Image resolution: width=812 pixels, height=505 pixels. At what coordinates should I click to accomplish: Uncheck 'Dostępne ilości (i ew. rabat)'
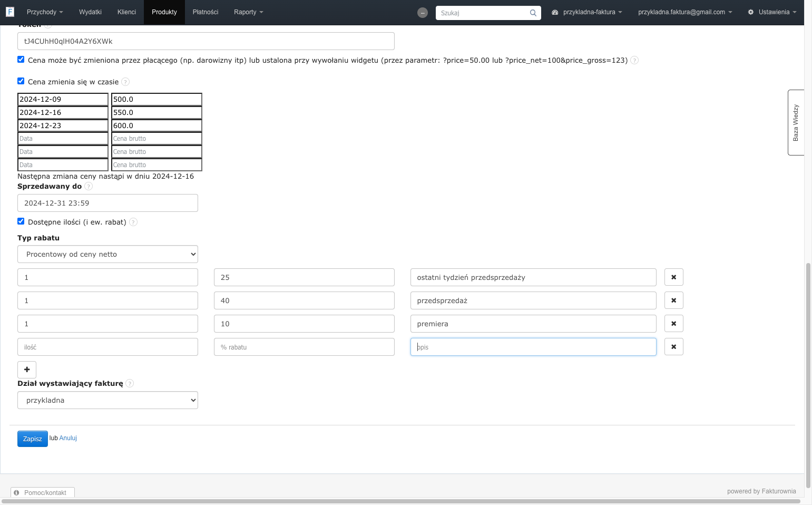point(21,221)
